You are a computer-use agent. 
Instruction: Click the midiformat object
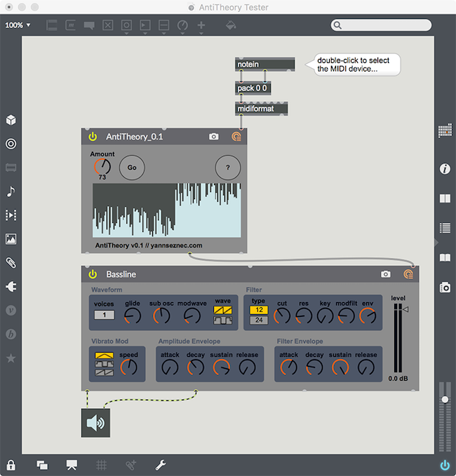pyautogui.click(x=261, y=109)
